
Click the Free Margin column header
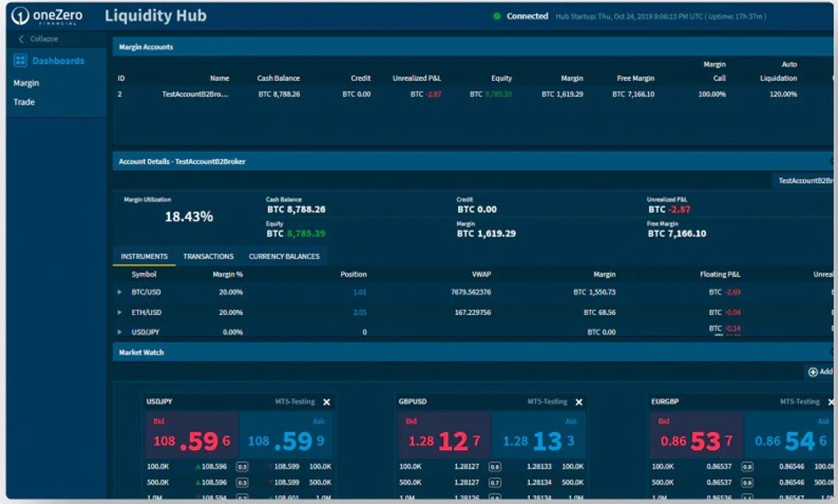(636, 78)
